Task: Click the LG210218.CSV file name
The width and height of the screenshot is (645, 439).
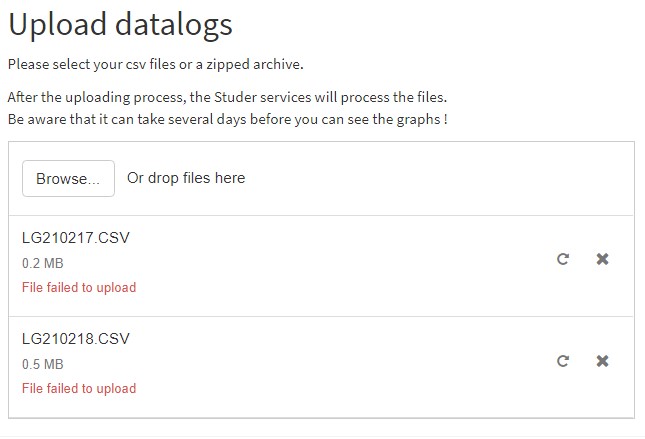Action: 76,339
